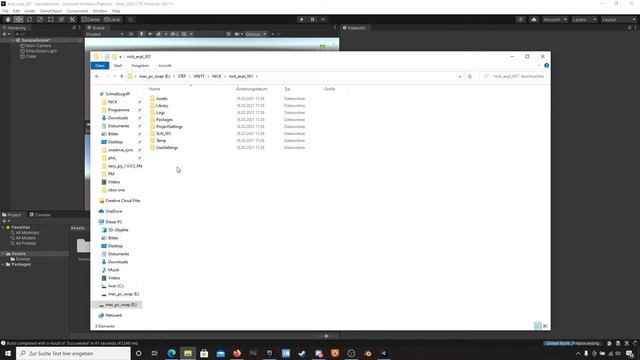Select the Rect tool in Unity toolbar
The height and width of the screenshot is (360, 640).
click(x=51, y=20)
